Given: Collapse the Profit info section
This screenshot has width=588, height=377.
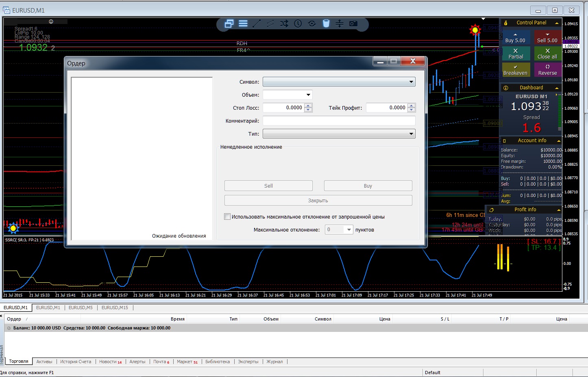Looking at the screenshot, I should 558,210.
